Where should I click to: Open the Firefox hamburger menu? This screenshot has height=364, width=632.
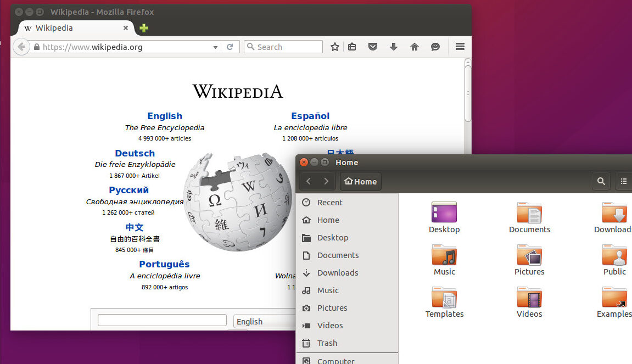(460, 46)
